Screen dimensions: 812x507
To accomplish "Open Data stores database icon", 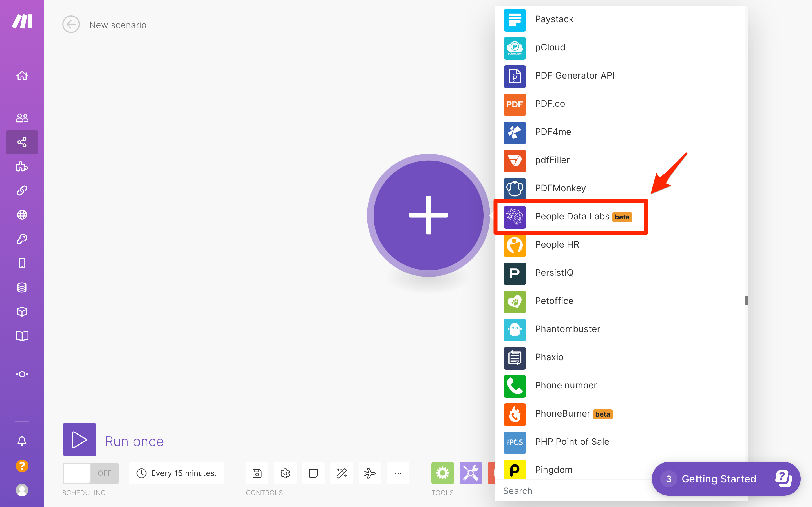I will (x=22, y=287).
